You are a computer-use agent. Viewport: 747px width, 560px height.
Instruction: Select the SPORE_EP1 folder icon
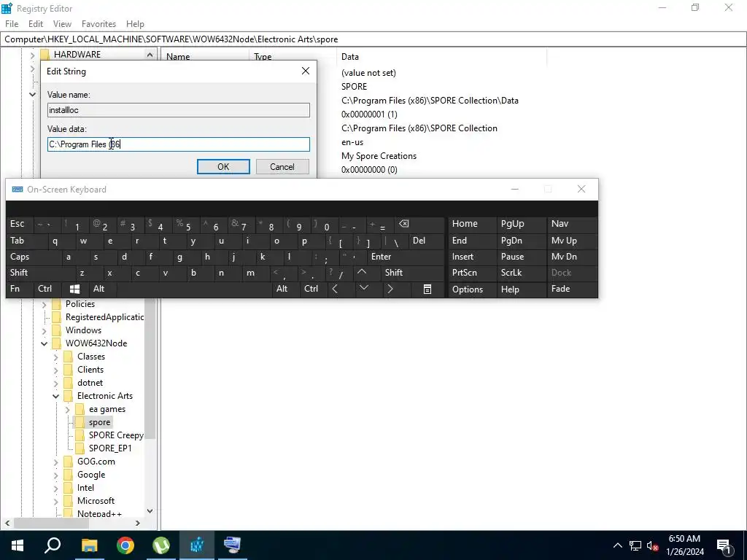80,448
